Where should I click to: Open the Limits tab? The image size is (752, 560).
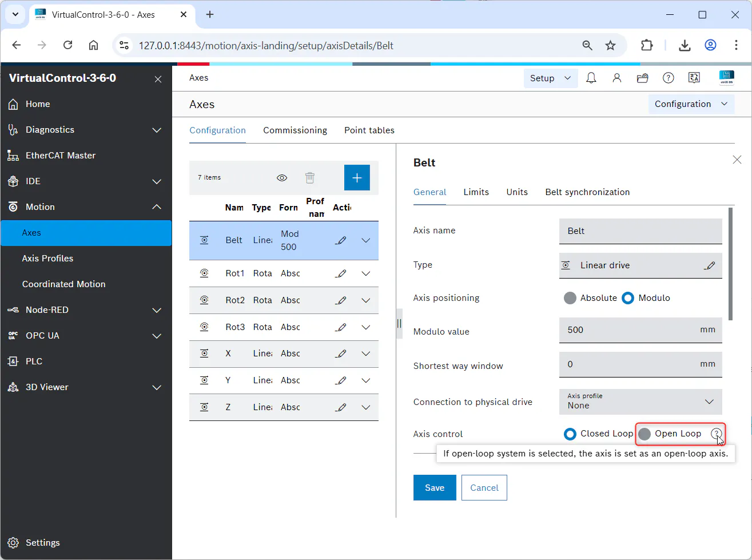(476, 192)
